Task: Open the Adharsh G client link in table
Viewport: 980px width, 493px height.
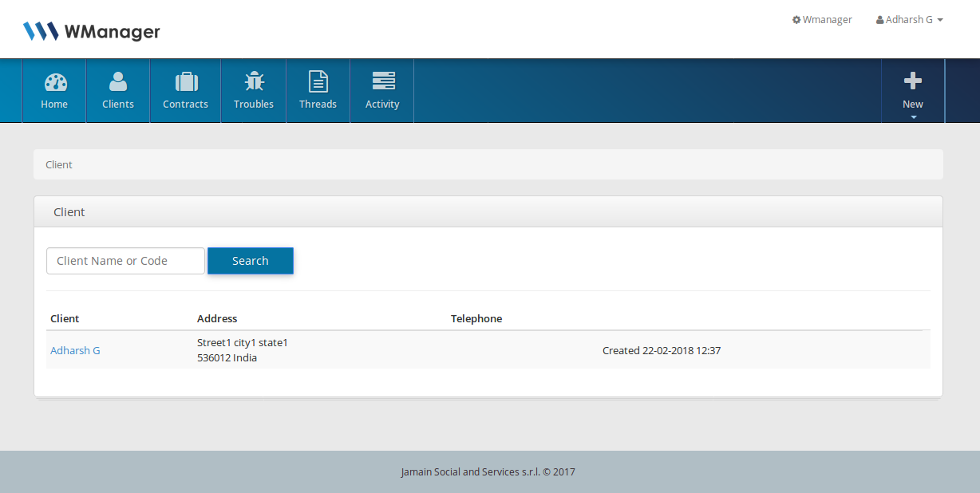Action: click(75, 350)
